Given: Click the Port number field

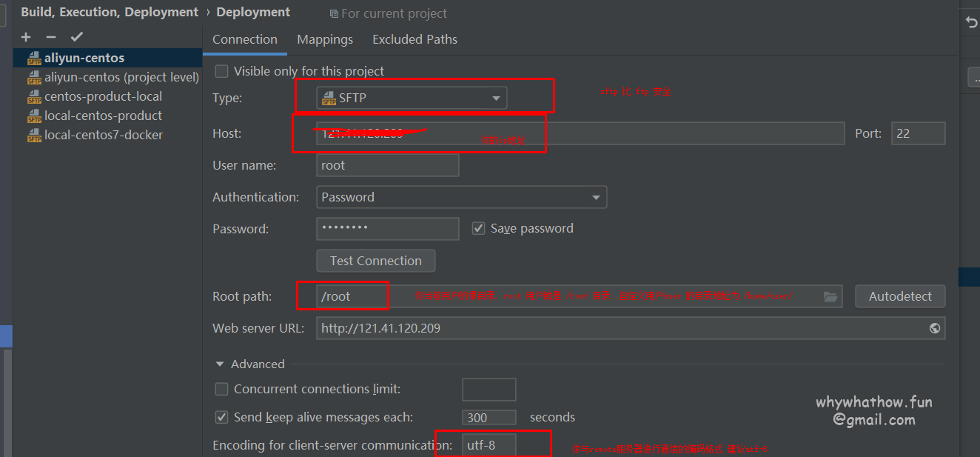Looking at the screenshot, I should click(918, 133).
